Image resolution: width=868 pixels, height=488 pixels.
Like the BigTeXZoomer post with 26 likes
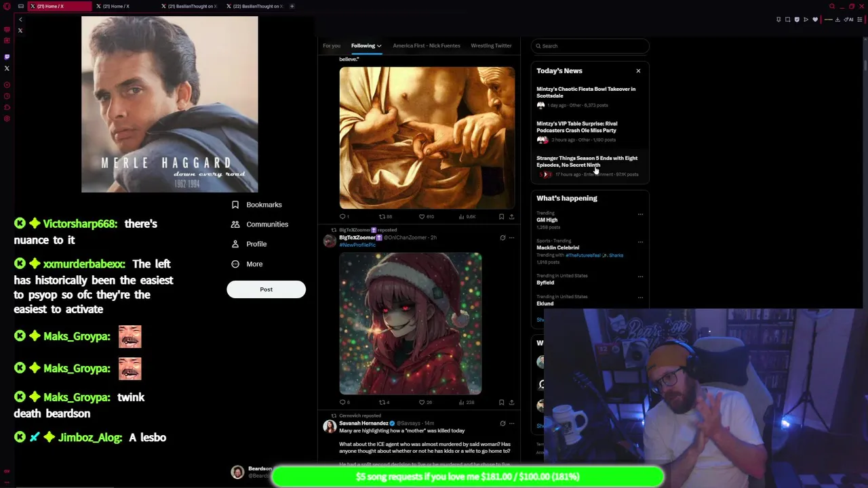421,403
